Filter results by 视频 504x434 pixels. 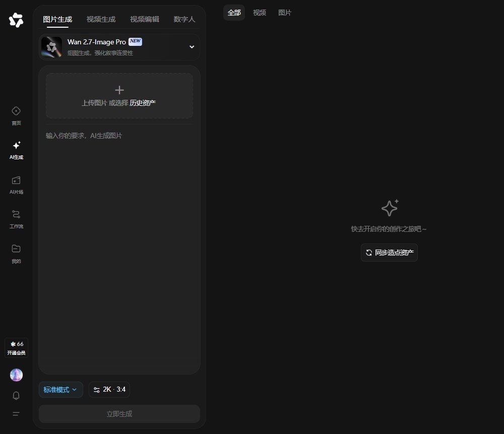tap(260, 13)
